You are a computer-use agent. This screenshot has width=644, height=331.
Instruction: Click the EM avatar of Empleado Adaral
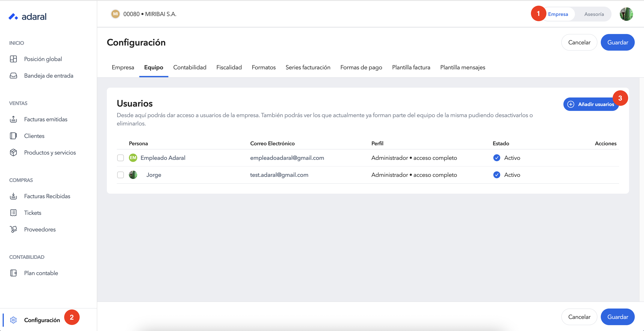133,158
